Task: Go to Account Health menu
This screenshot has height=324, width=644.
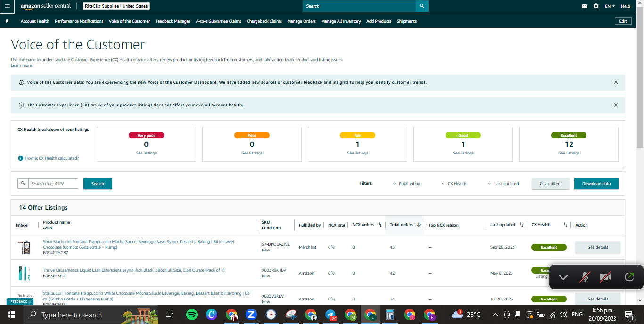Action: click(35, 21)
